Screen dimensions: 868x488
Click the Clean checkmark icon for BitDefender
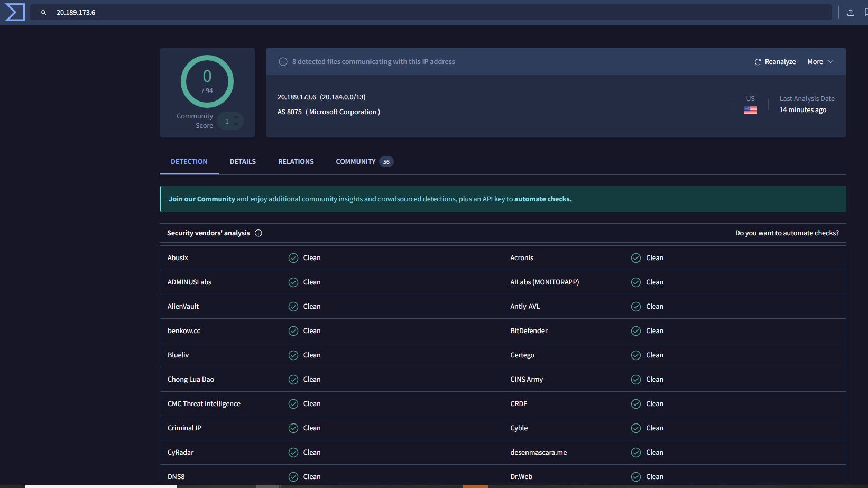point(636,331)
